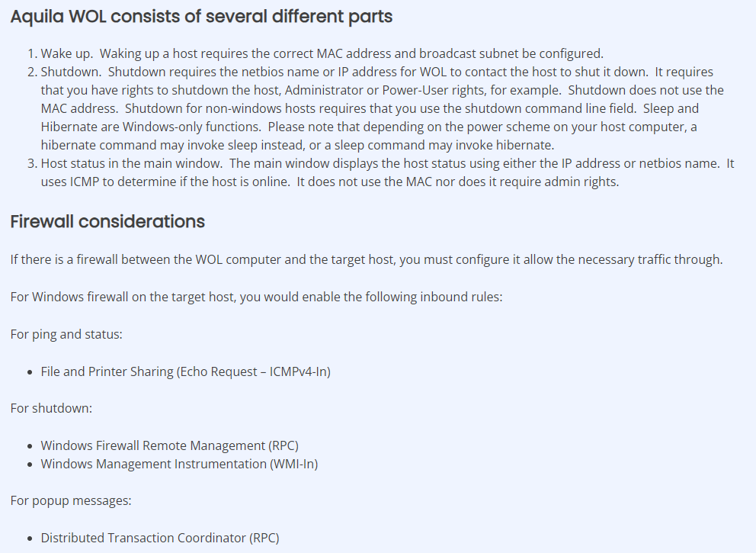Image resolution: width=756 pixels, height=553 pixels.
Task: Click the "Aquila WOL consists of several different parts" heading
Action: 201,16
